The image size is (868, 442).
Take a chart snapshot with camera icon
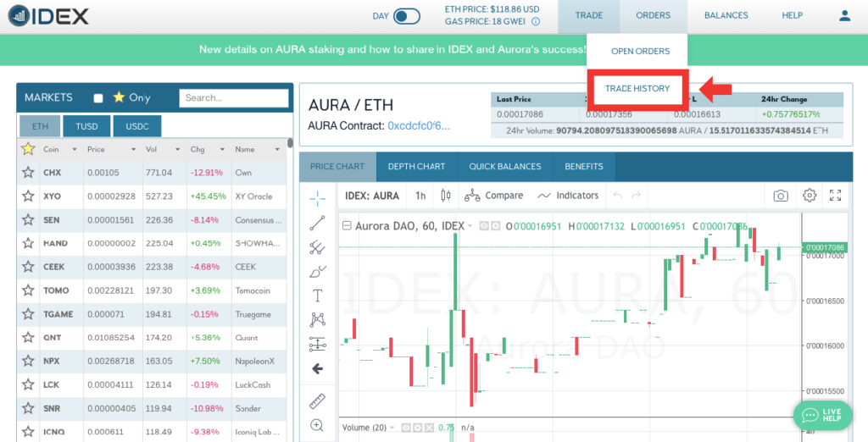pos(780,196)
